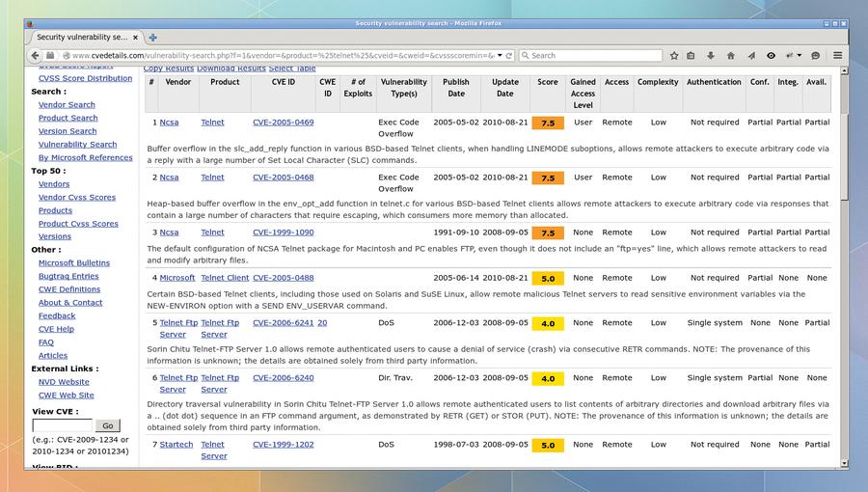Open CWE ID 20 link
The width and height of the screenshot is (868, 492).
click(322, 322)
